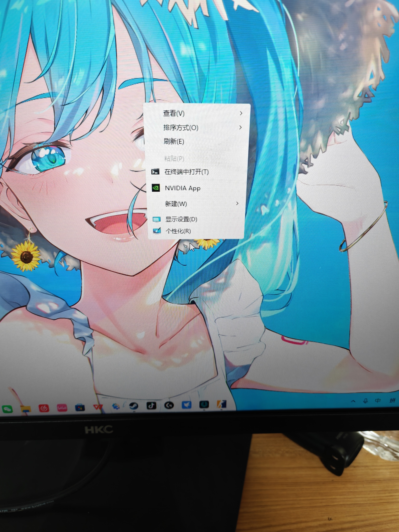Open File Explorer from the taskbar

(25, 408)
